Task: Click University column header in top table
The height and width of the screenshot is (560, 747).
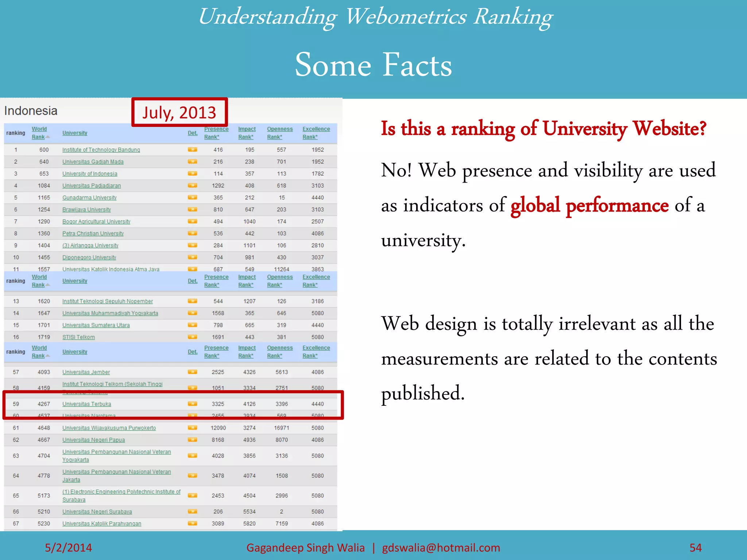Action: (x=75, y=133)
